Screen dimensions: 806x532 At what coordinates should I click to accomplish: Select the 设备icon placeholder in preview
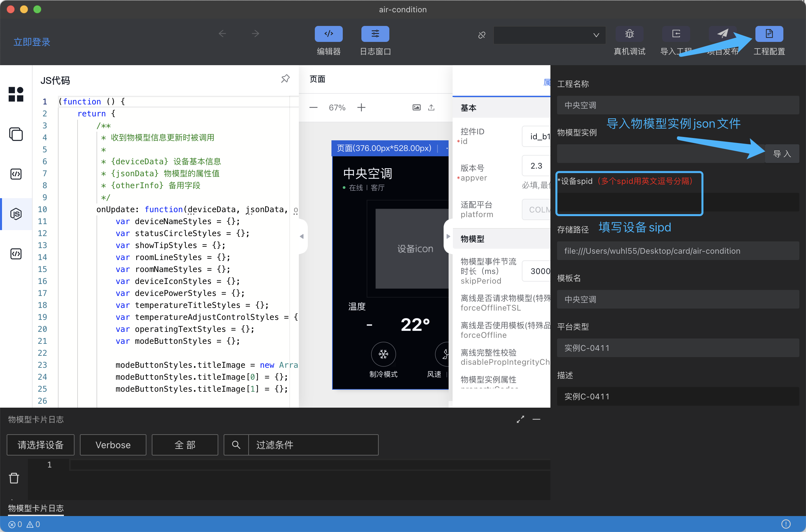pos(412,249)
